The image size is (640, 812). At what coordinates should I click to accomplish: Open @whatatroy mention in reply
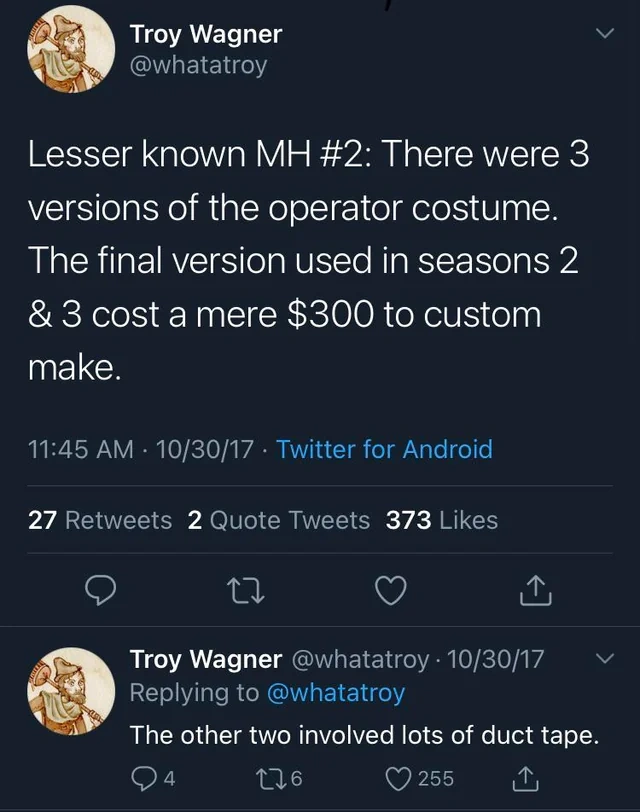[336, 693]
